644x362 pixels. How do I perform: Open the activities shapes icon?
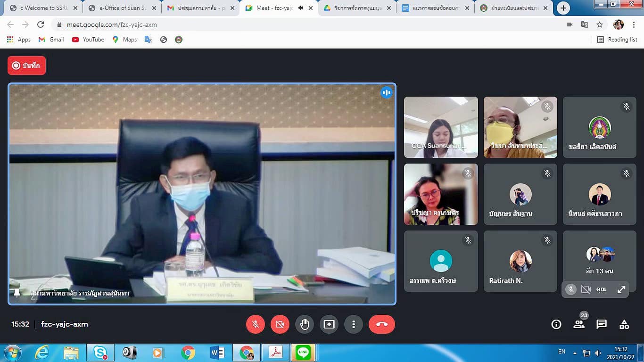[x=624, y=324]
